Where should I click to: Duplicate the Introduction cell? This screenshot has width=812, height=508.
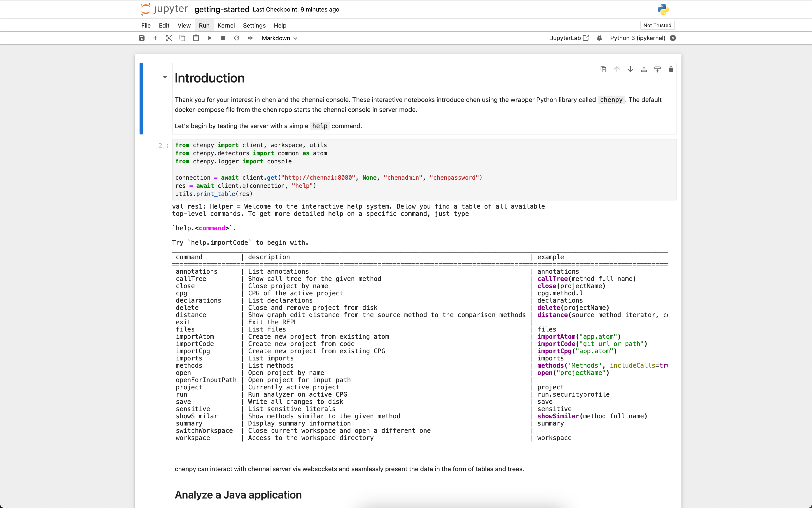(x=603, y=69)
